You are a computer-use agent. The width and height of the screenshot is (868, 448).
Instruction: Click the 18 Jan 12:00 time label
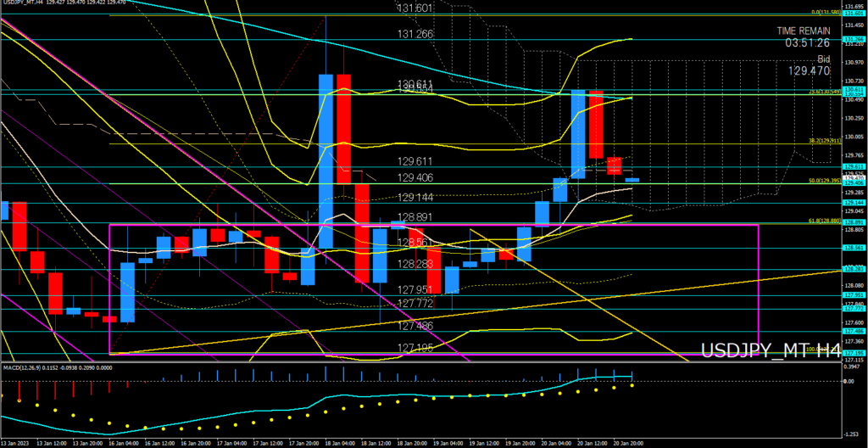pyautogui.click(x=376, y=444)
